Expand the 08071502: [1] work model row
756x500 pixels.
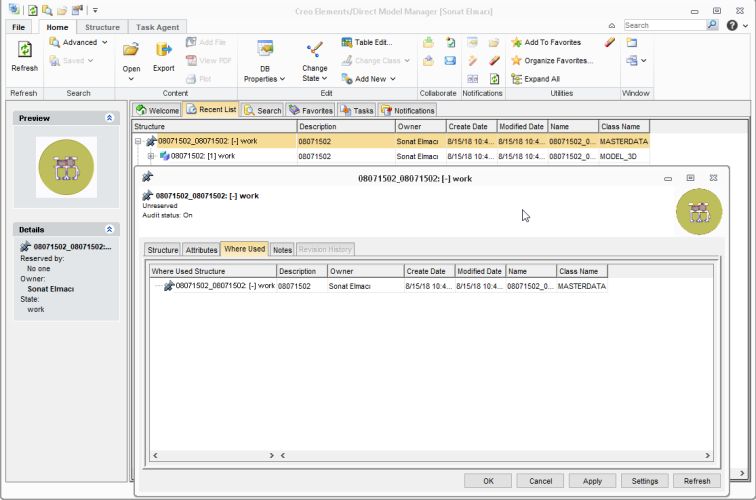coord(150,156)
